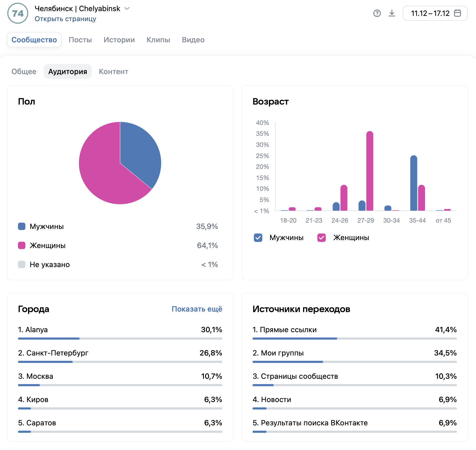
Task: Open the Контент sub-tab
Action: pyautogui.click(x=113, y=71)
